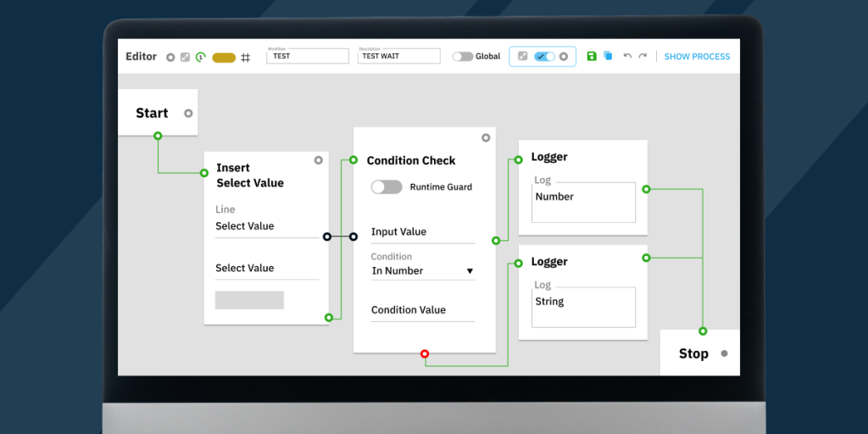Click the green input port beside the Condition Check title
Viewport: 868px width, 434px height.
click(x=353, y=160)
